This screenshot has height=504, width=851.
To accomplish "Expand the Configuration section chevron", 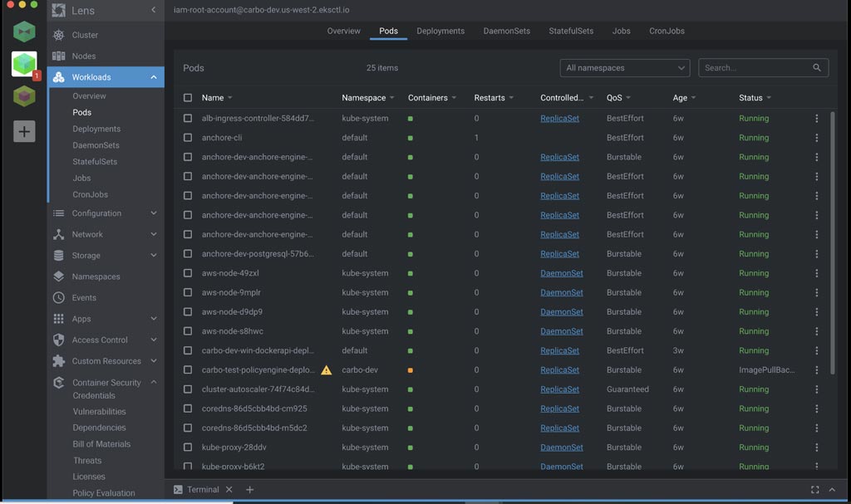I will [154, 213].
